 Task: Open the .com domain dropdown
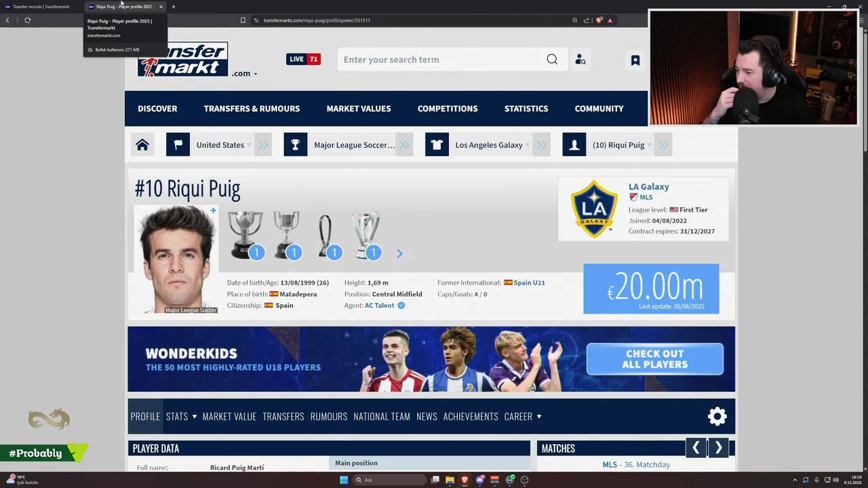click(x=244, y=73)
